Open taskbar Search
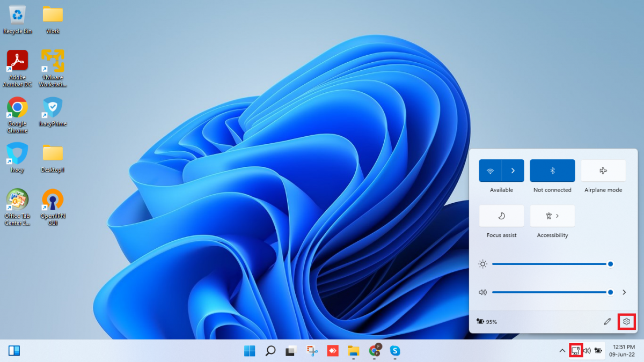The image size is (644, 362). pyautogui.click(x=270, y=351)
